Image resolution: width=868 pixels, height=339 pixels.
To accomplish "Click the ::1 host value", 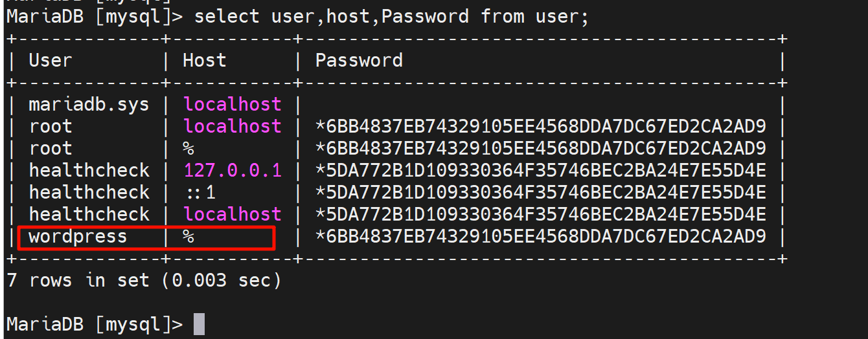I will pyautogui.click(x=200, y=193).
